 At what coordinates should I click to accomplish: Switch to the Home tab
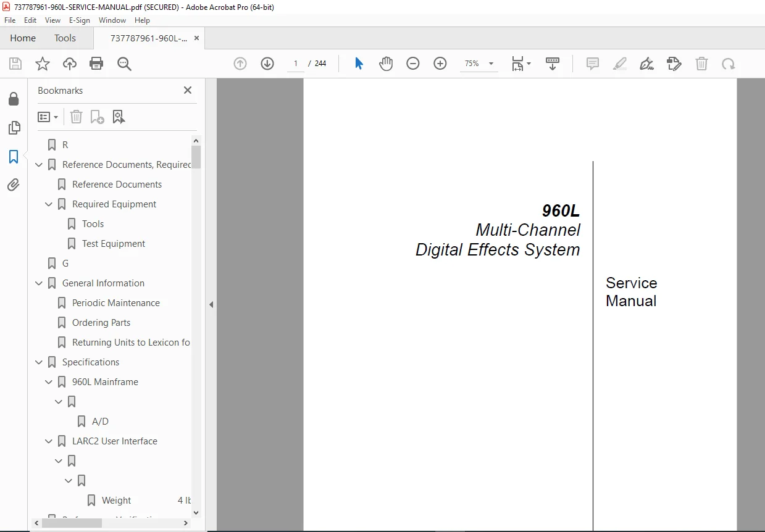click(23, 38)
